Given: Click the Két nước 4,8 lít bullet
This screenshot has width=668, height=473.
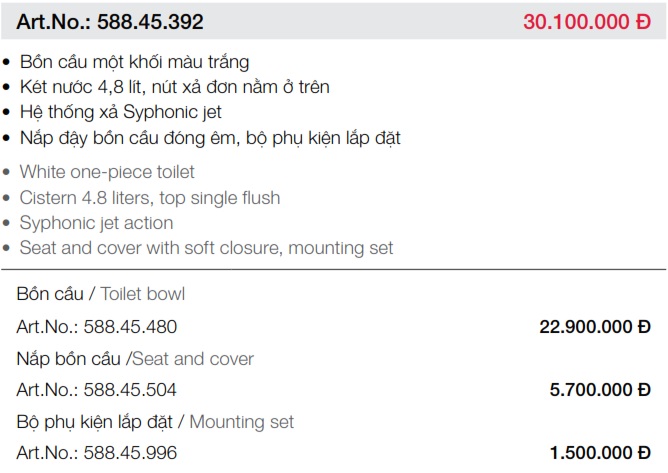Looking at the screenshot, I should 175,87.
